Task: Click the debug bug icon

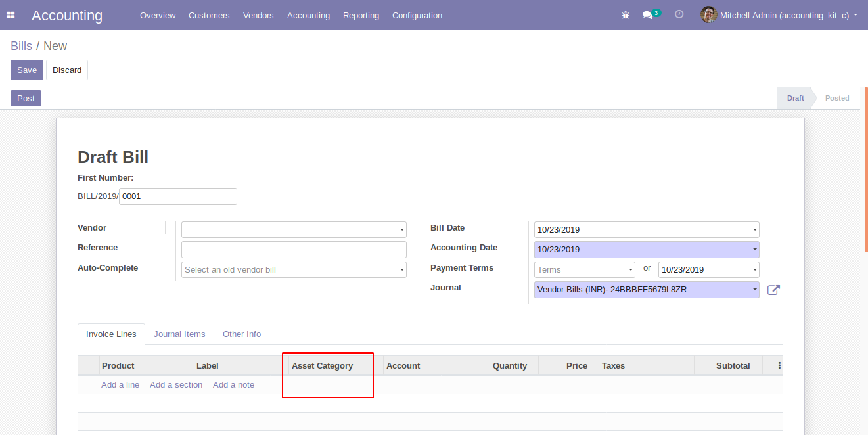Action: coord(625,15)
